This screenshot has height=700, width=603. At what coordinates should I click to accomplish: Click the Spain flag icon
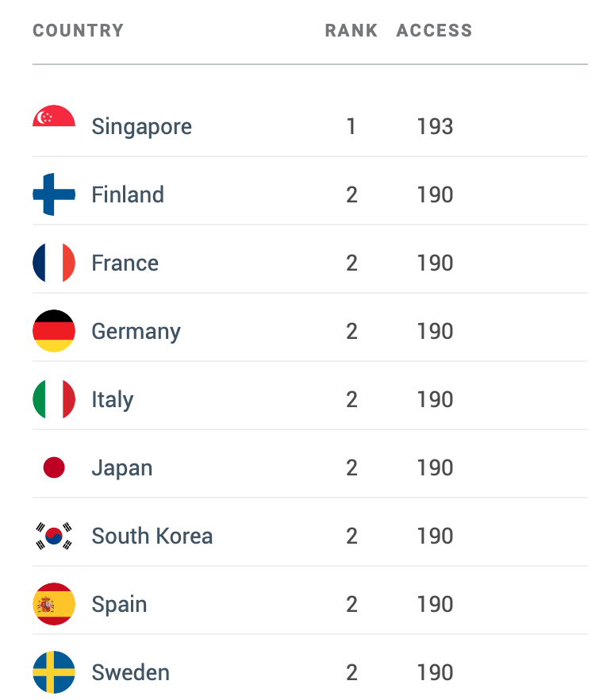(x=54, y=604)
